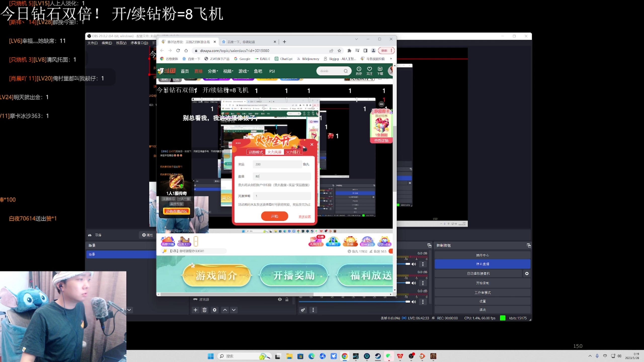This screenshot has width=644, height=362.
Task: Move source up with the up-arrow icon
Action: 225,310
